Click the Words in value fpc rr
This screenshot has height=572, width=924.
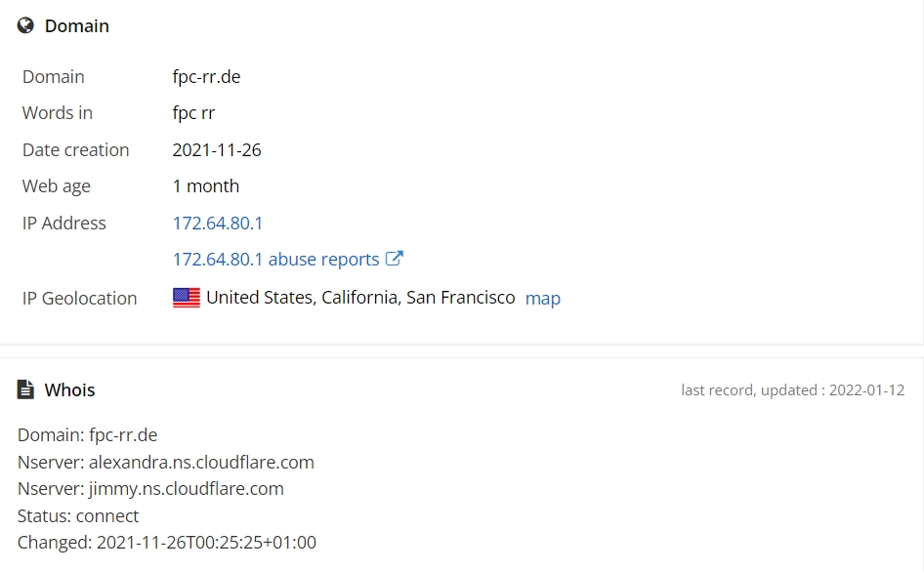pos(193,113)
